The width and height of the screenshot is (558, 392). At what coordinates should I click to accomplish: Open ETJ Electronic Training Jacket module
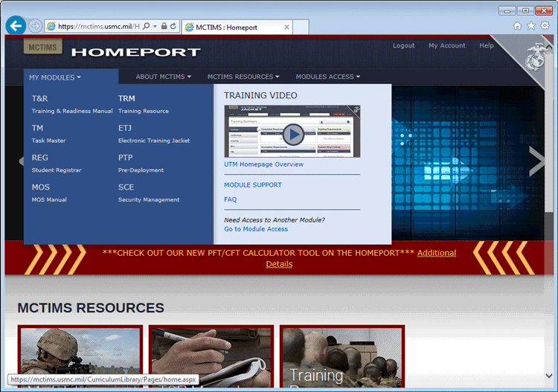154,134
